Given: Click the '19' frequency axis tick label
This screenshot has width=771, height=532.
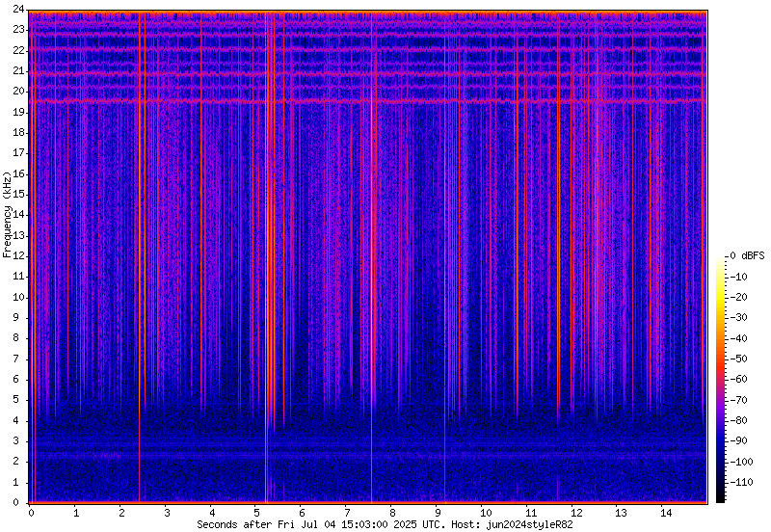Looking at the screenshot, I should pyautogui.click(x=18, y=112).
